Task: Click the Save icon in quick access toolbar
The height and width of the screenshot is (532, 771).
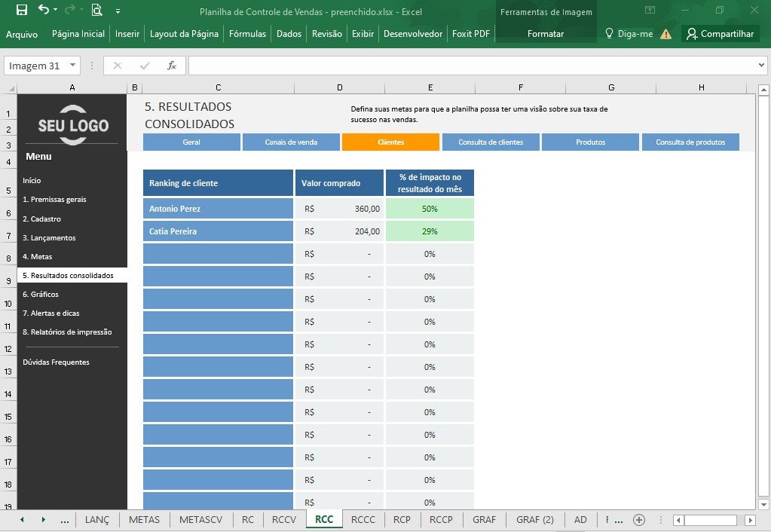Action: 22,11
